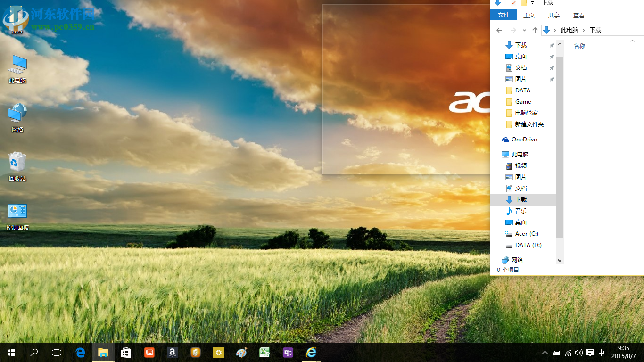
Task: Switch to the 查看 ribbon tab
Action: (578, 15)
